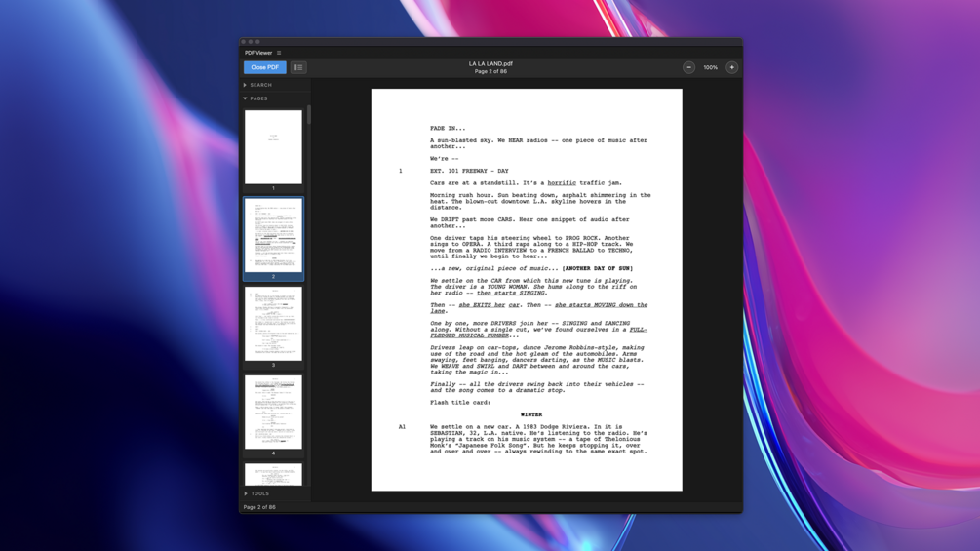Image resolution: width=980 pixels, height=551 pixels.
Task: Click the toolbar 'Page 2 of 86' subtitle
Action: [x=490, y=72]
